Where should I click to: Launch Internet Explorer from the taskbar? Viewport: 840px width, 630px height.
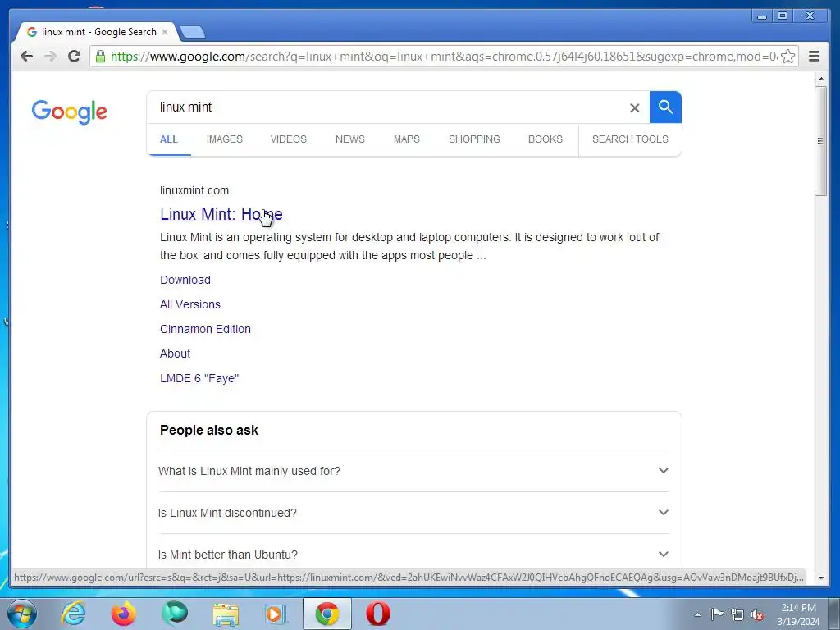coord(73,614)
